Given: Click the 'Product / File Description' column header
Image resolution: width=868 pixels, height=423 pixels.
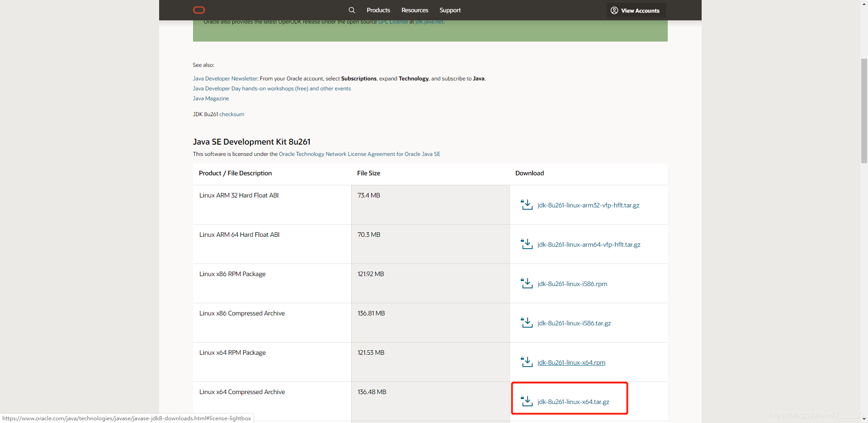Looking at the screenshot, I should [235, 173].
